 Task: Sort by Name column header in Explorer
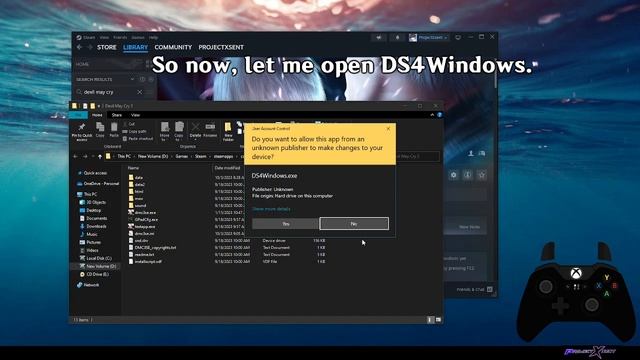coord(133,168)
